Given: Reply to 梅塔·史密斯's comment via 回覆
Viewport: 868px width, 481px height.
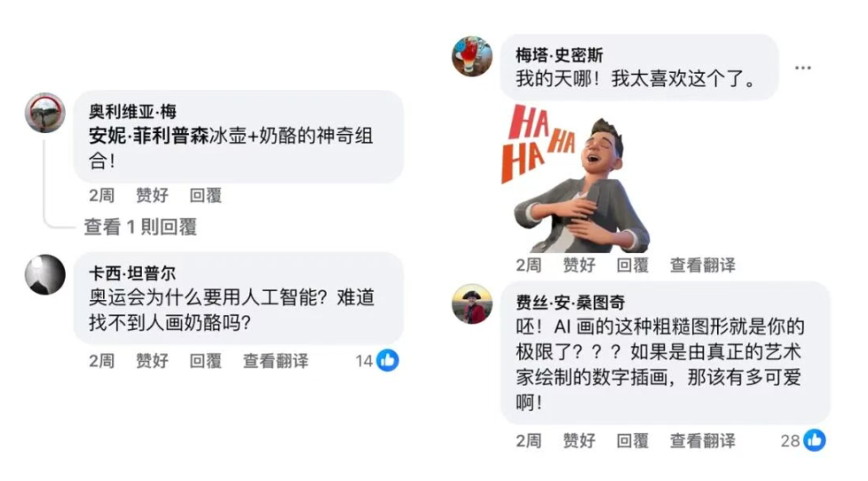Looking at the screenshot, I should [x=633, y=265].
